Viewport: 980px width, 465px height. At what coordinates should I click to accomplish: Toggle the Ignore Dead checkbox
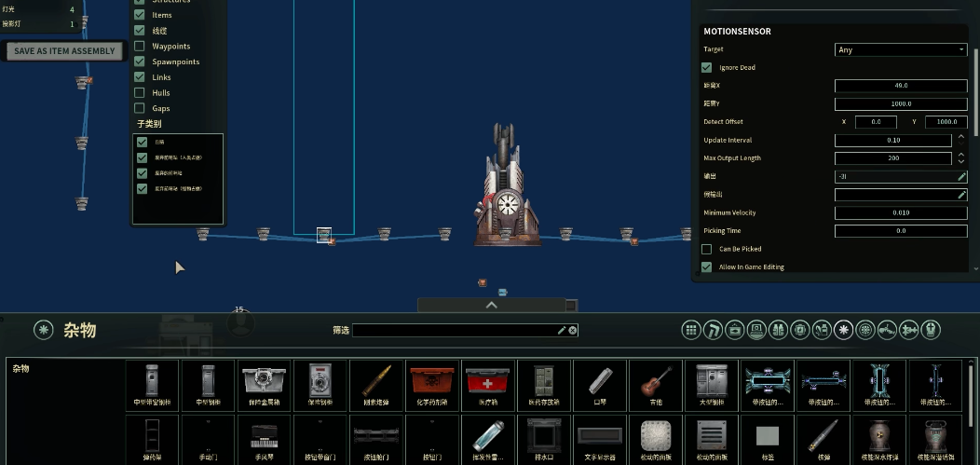point(707,67)
